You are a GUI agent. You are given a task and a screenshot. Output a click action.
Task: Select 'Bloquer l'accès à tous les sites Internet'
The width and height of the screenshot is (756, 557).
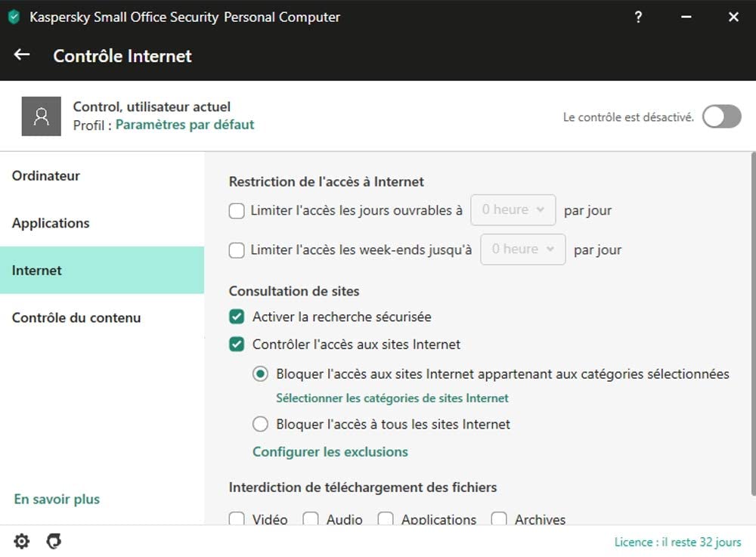point(261,424)
